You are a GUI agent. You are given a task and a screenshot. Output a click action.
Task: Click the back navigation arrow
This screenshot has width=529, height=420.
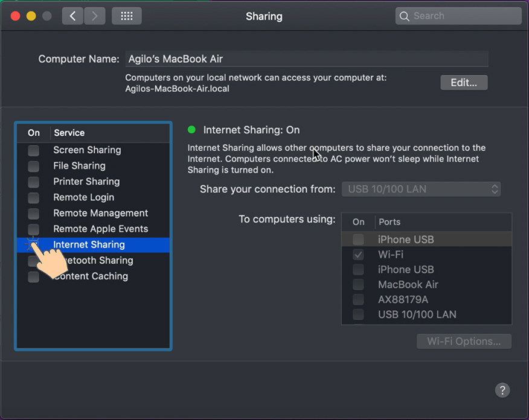tap(72, 16)
